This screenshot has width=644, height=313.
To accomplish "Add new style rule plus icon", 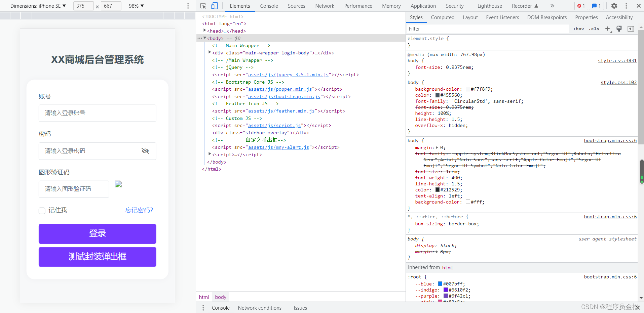I will (608, 29).
